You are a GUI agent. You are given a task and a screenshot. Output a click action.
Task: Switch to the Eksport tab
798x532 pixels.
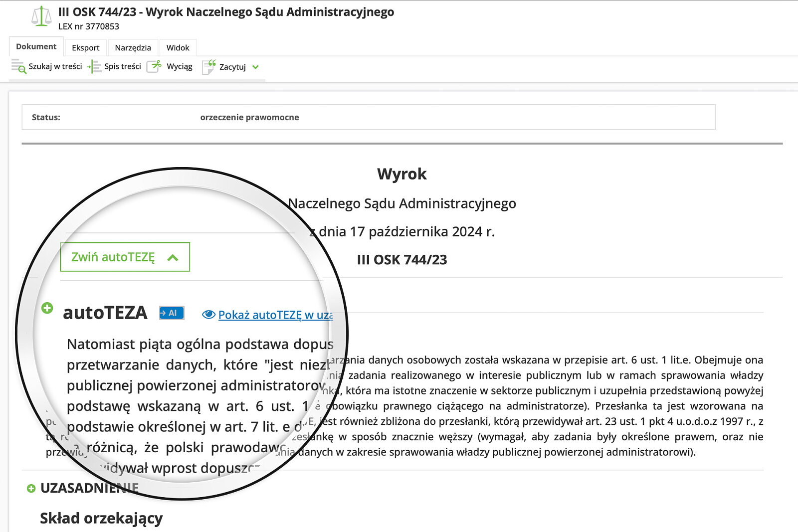tap(86, 48)
